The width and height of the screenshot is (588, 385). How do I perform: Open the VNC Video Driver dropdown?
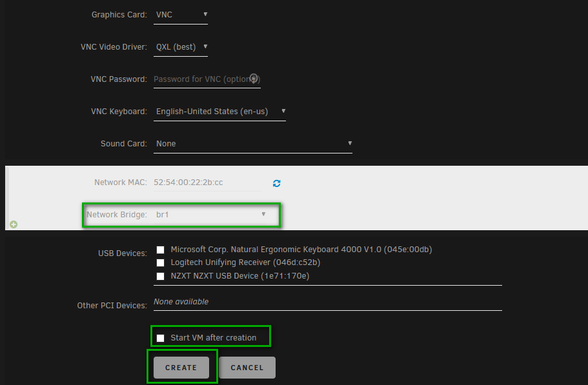click(x=181, y=47)
